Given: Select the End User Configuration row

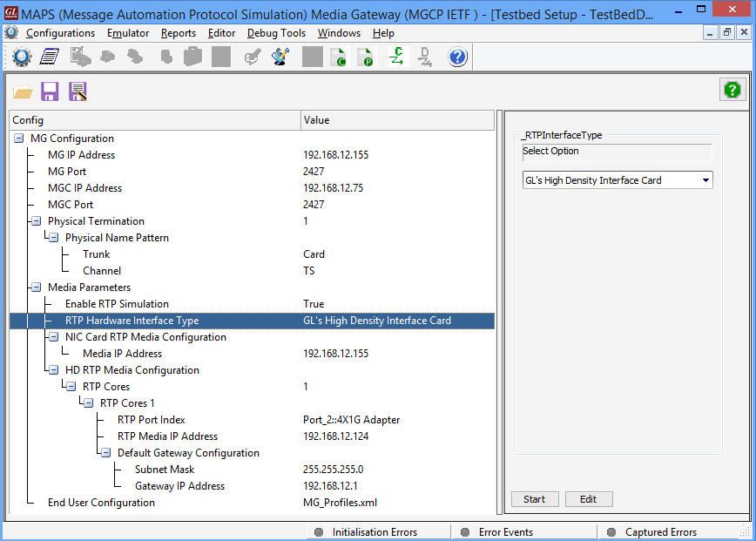Looking at the screenshot, I should [x=253, y=503].
